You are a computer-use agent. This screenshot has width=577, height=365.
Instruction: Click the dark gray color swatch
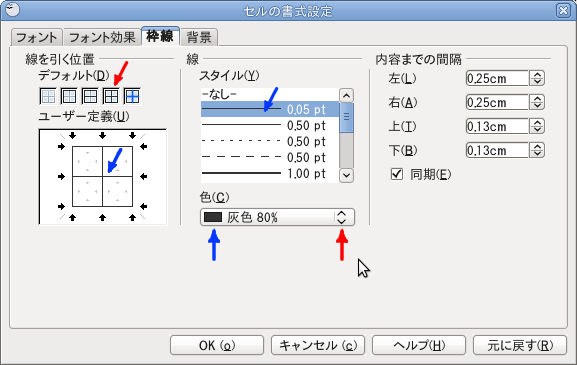click(x=213, y=217)
